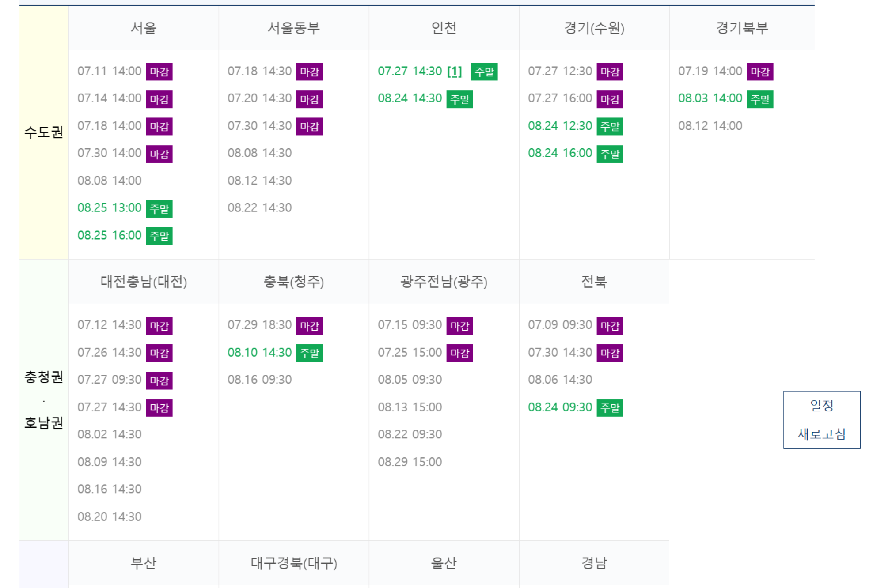Choose Jeonbuk 08.24 09:30 weekend session
892x588 pixels.
tap(560, 407)
